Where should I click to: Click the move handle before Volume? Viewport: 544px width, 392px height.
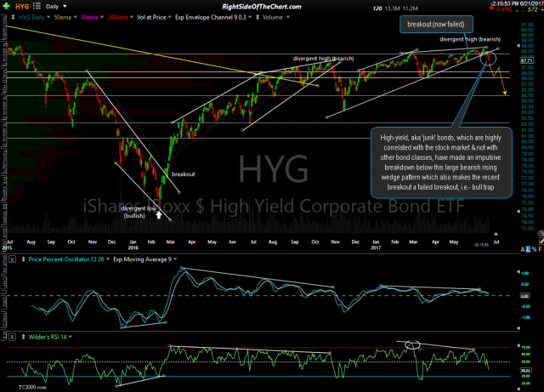[257, 17]
